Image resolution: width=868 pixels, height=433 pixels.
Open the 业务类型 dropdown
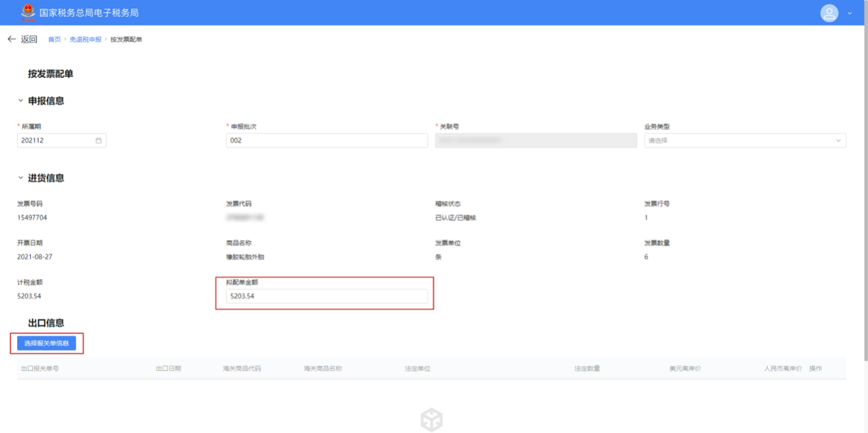[745, 140]
